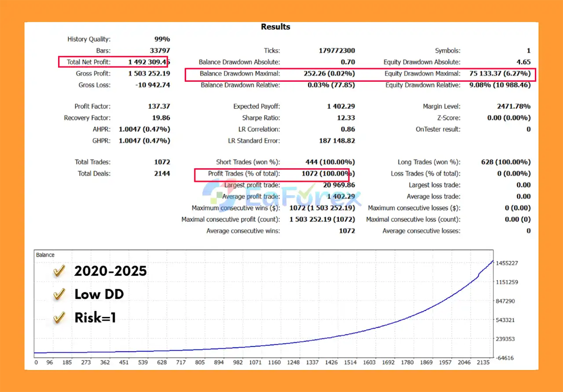Select the Profit Trades 1072 (100.00%) value
The image size is (563, 392).
point(328,174)
